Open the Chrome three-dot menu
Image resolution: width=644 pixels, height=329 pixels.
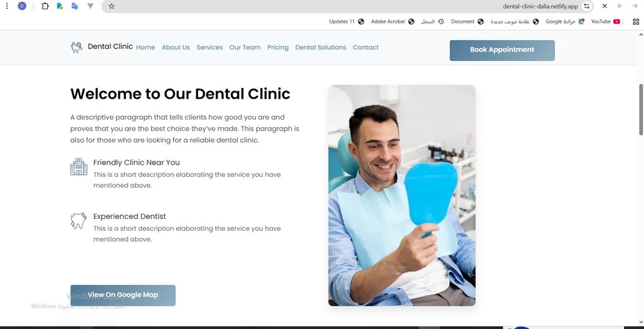[x=6, y=6]
